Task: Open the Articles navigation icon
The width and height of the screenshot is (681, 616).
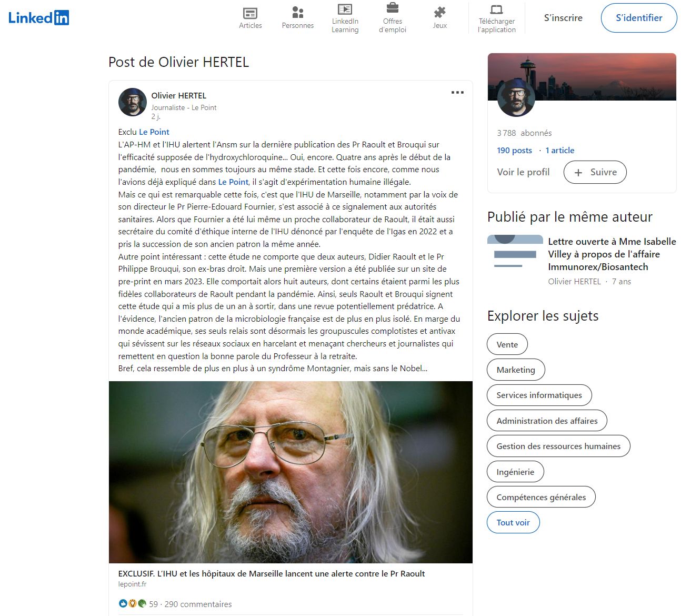Action: [251, 13]
